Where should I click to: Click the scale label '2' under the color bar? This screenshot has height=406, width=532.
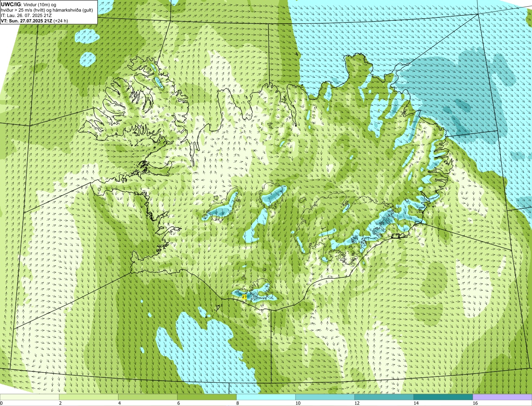pyautogui.click(x=60, y=403)
